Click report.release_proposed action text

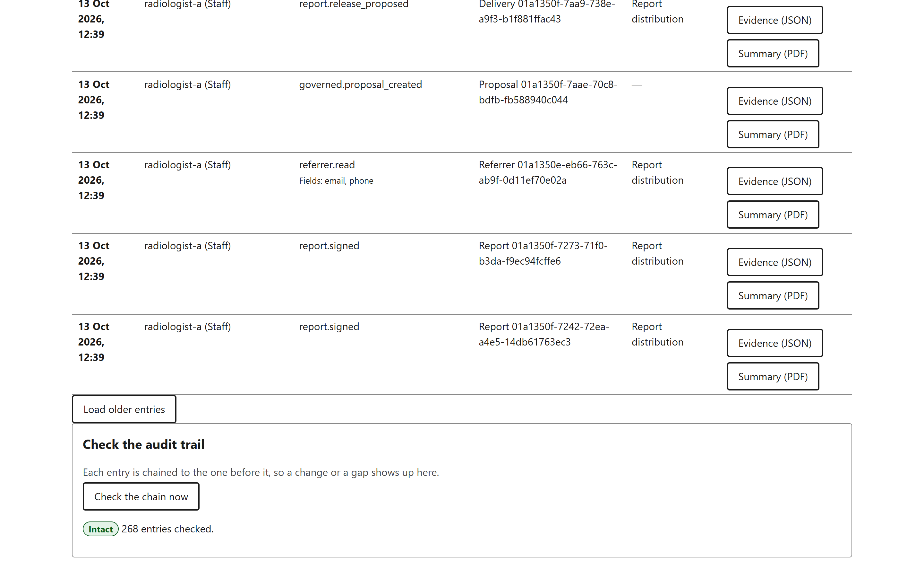point(354,4)
